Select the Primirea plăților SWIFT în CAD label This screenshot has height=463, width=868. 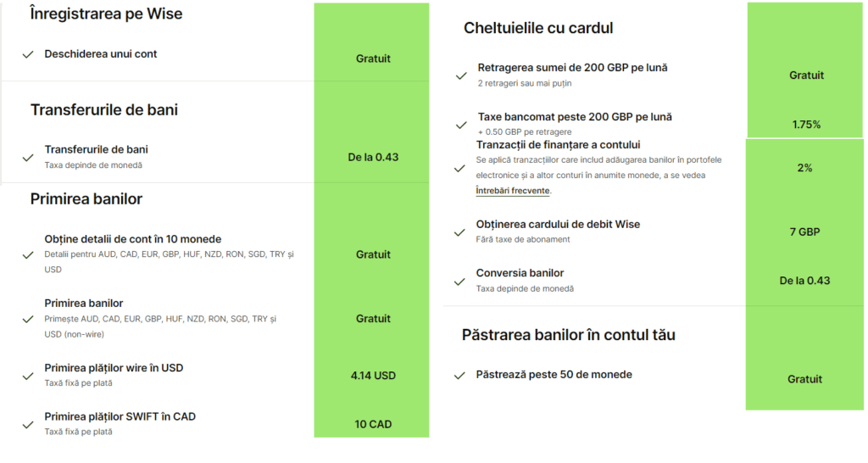(x=120, y=416)
